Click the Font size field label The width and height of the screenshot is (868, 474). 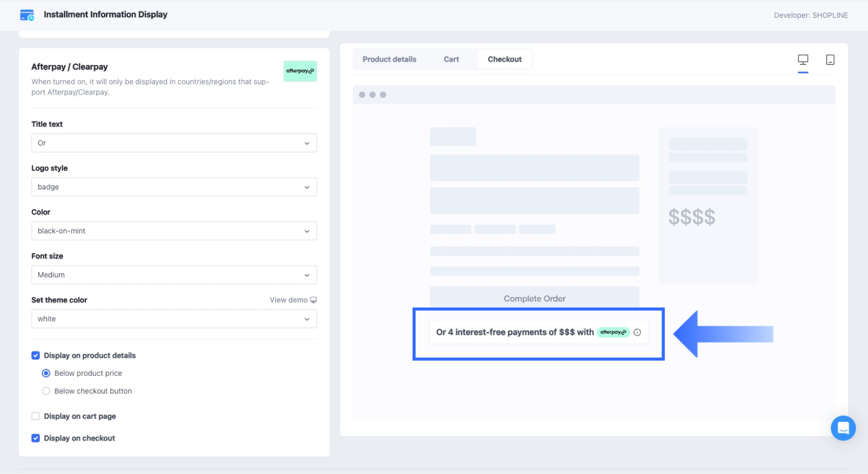[47, 256]
